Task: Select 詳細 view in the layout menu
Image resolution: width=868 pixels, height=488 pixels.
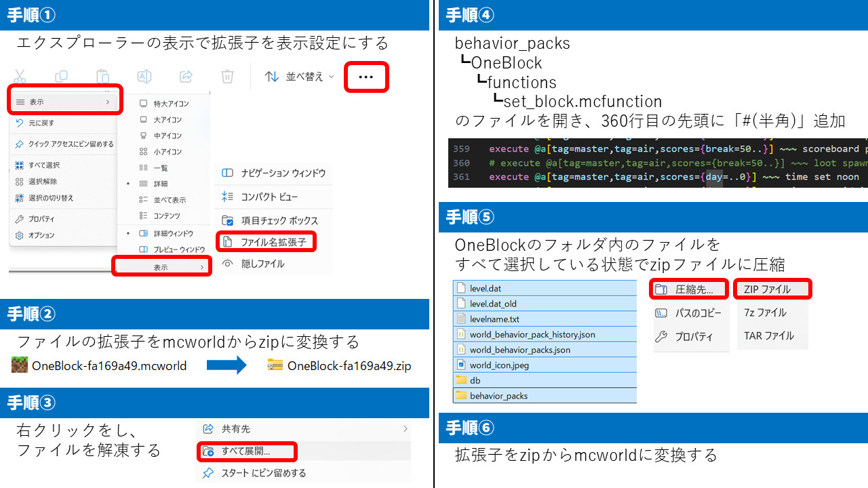Action: pyautogui.click(x=159, y=184)
